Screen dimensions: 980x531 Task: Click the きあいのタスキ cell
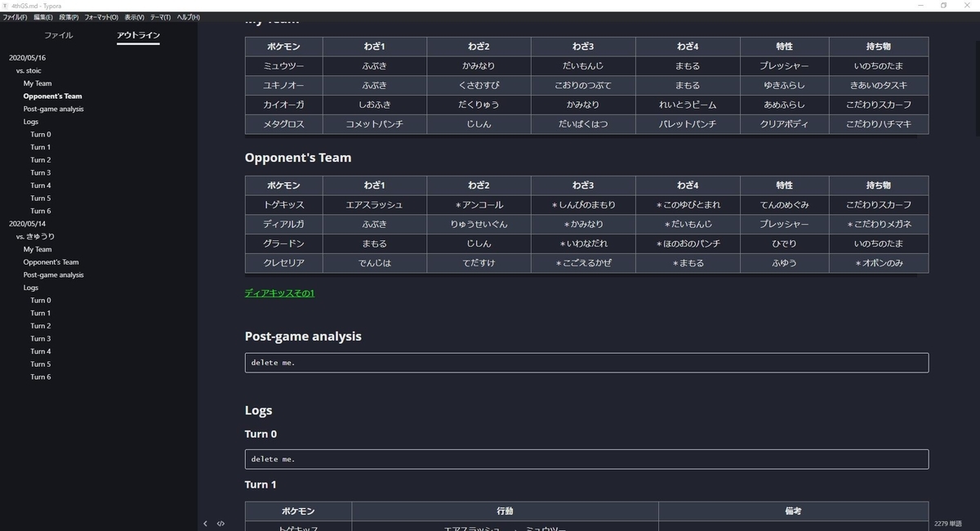point(879,85)
